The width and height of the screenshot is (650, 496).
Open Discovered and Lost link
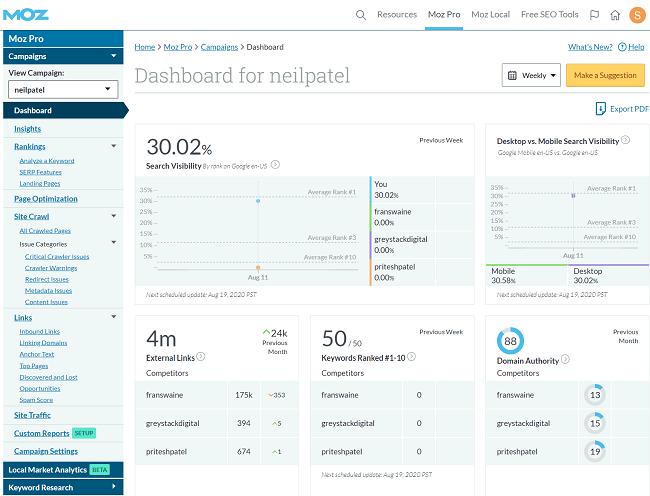(x=49, y=377)
